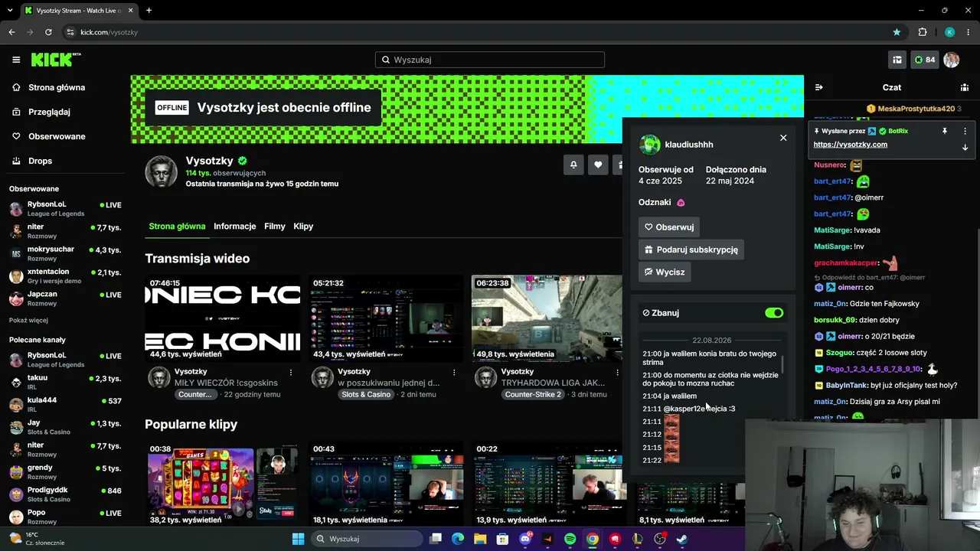Open recommended channel grendy

click(x=65, y=471)
